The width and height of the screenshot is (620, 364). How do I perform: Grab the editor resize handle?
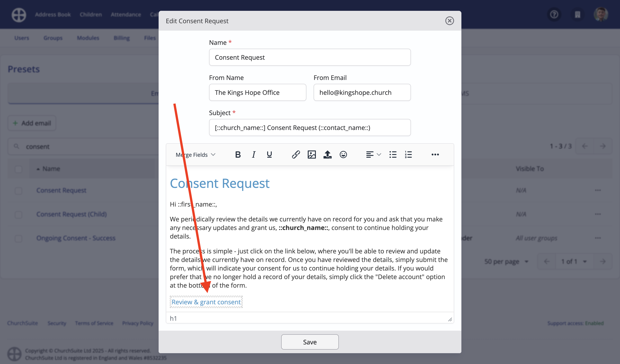coord(450,319)
